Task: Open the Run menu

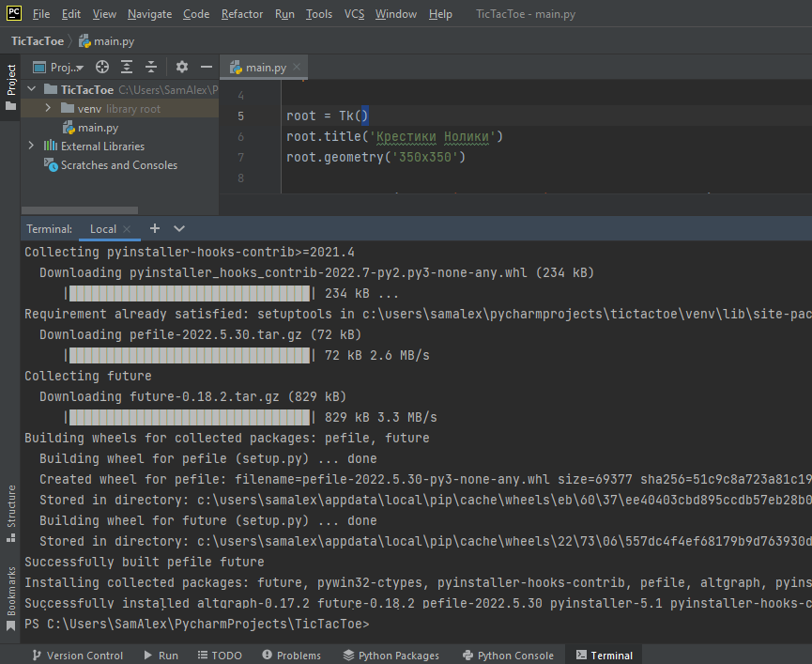Action: click(x=284, y=14)
